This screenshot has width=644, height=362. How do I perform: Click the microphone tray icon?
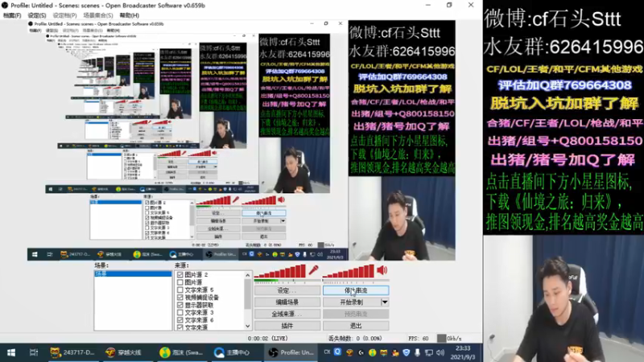pyautogui.click(x=417, y=352)
